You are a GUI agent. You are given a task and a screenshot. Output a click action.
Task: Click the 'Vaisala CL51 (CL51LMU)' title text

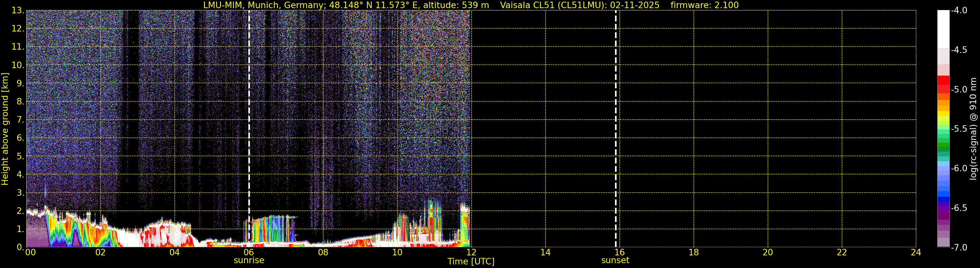click(554, 5)
